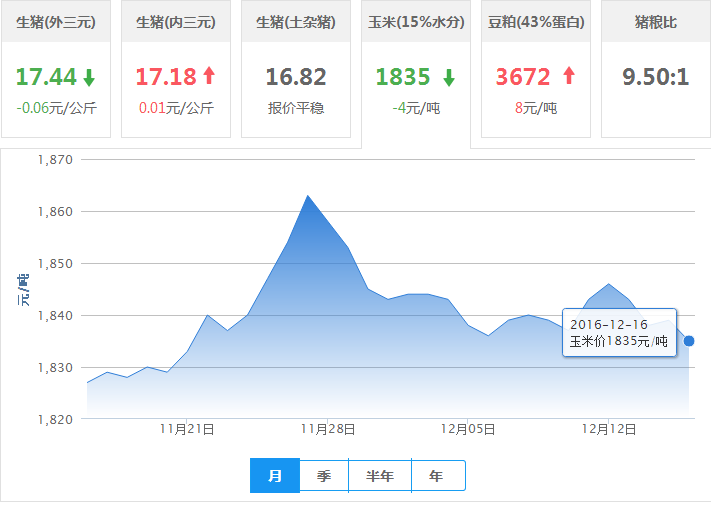Click the 1,830 y-axis label
Viewport: 711px width, 507px height.
click(55, 368)
